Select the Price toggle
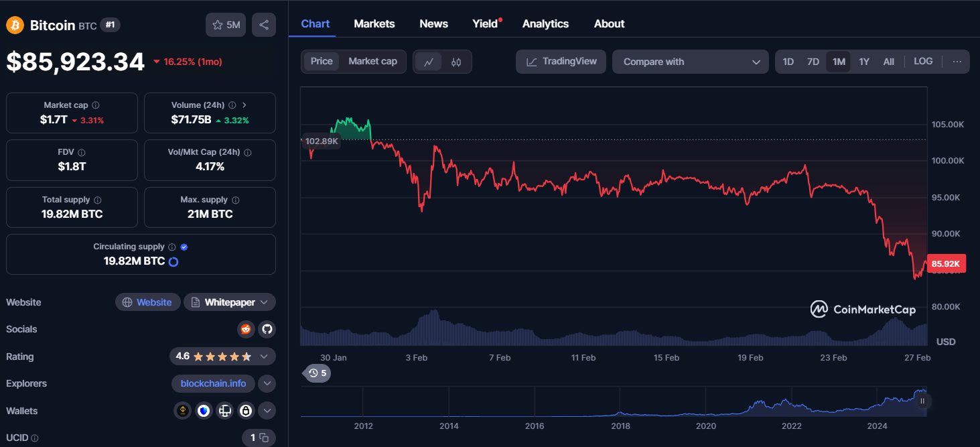This screenshot has height=447, width=980. (x=322, y=61)
